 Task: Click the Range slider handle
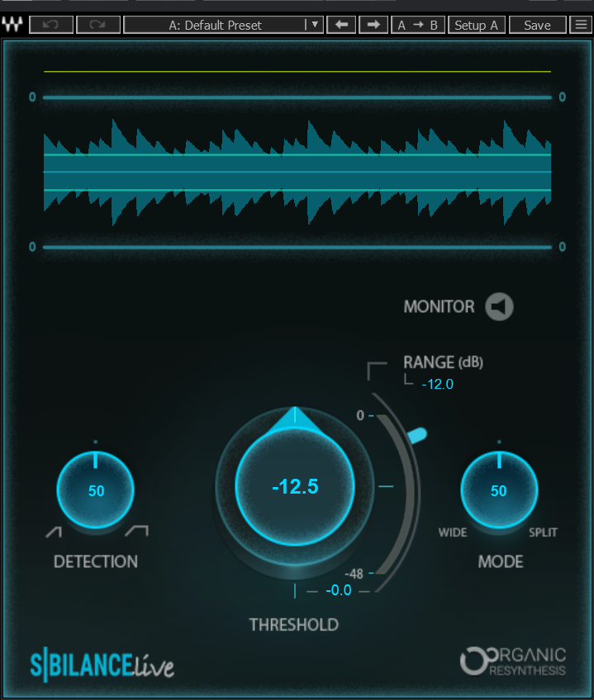coord(417,435)
